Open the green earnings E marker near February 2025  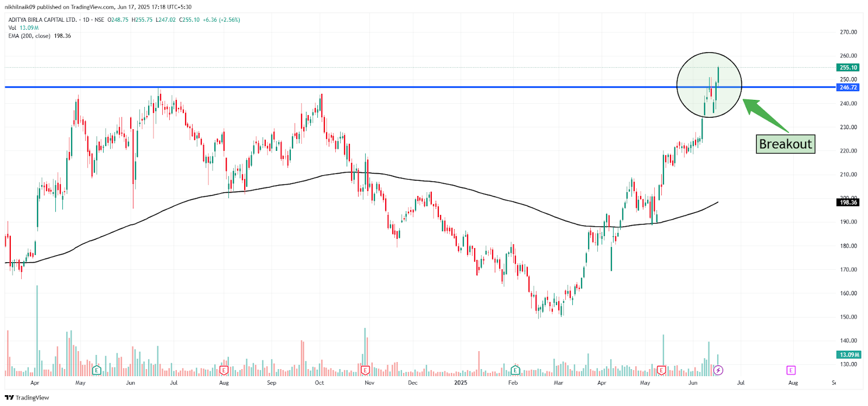coord(515,370)
